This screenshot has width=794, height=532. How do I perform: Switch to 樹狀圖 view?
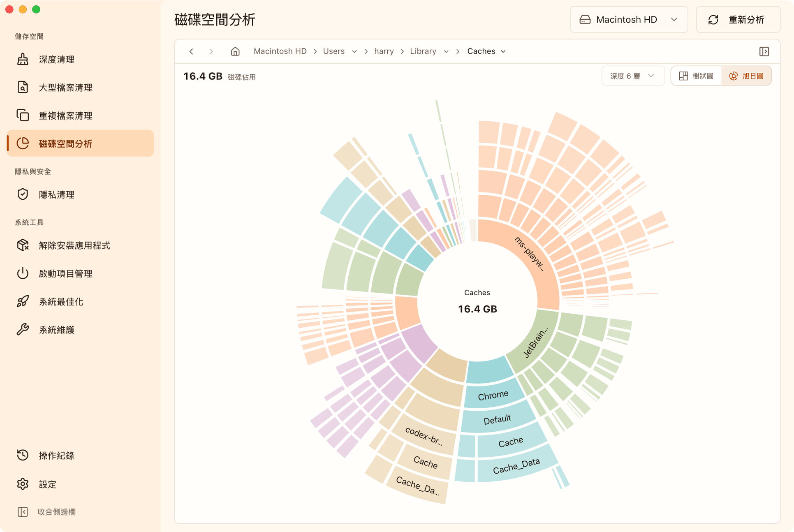pos(696,76)
